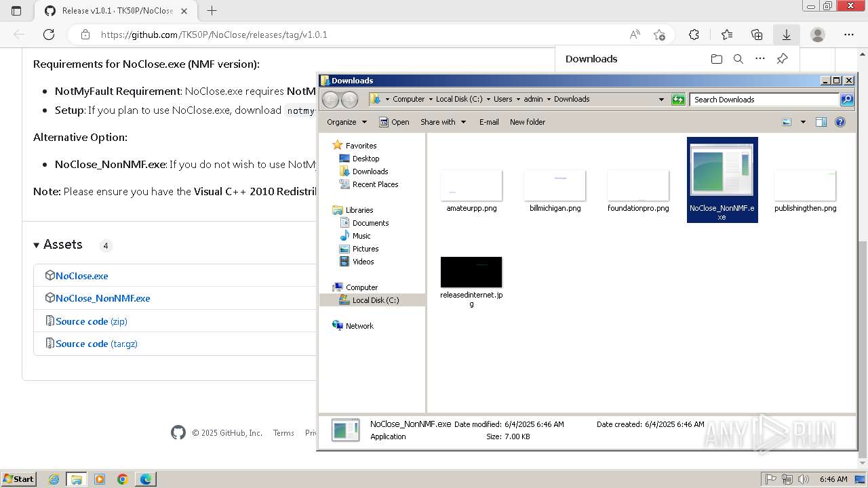Click Open in Explorer toolbar

coord(394,122)
